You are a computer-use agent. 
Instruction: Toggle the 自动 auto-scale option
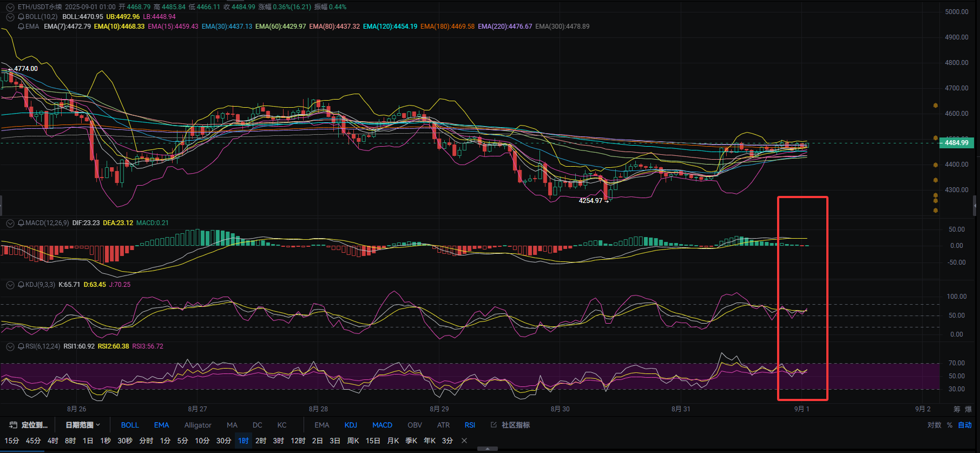[x=965, y=425]
